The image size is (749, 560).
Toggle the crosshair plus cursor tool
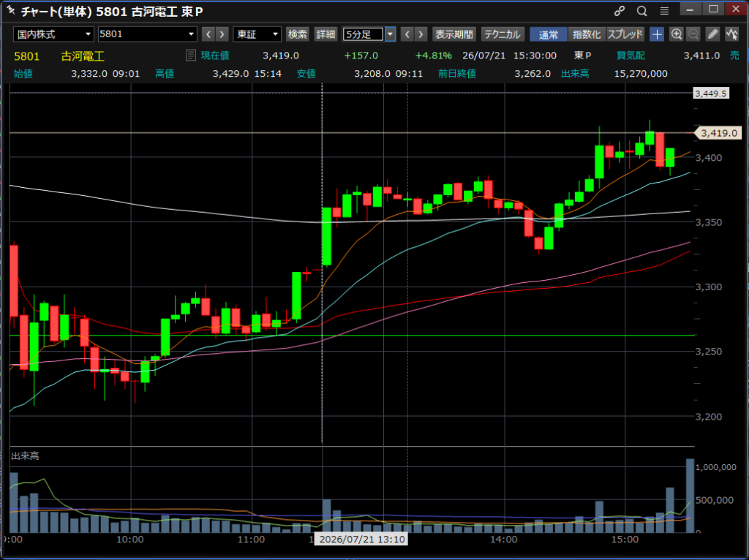pos(658,34)
